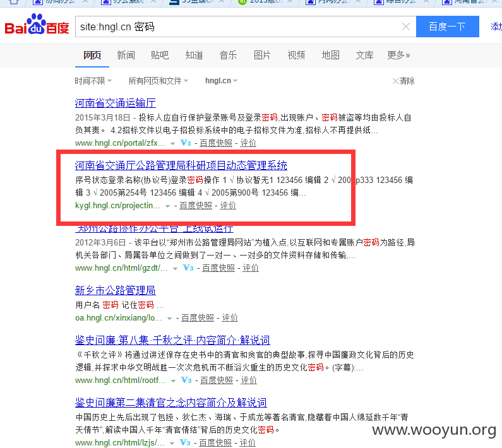Open the 贴吧 tab
The height and width of the screenshot is (448, 502).
160,56
